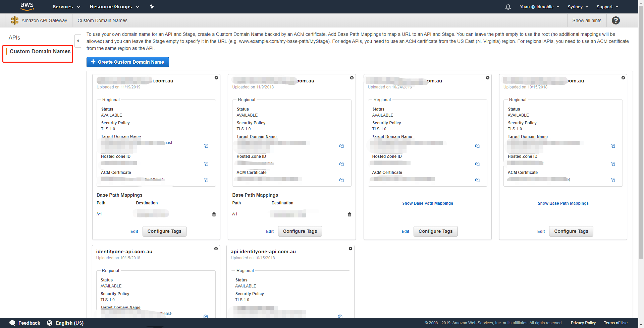This screenshot has width=644, height=328.
Task: Copy Hosted Zone ID in fourth top card
Action: [613, 164]
